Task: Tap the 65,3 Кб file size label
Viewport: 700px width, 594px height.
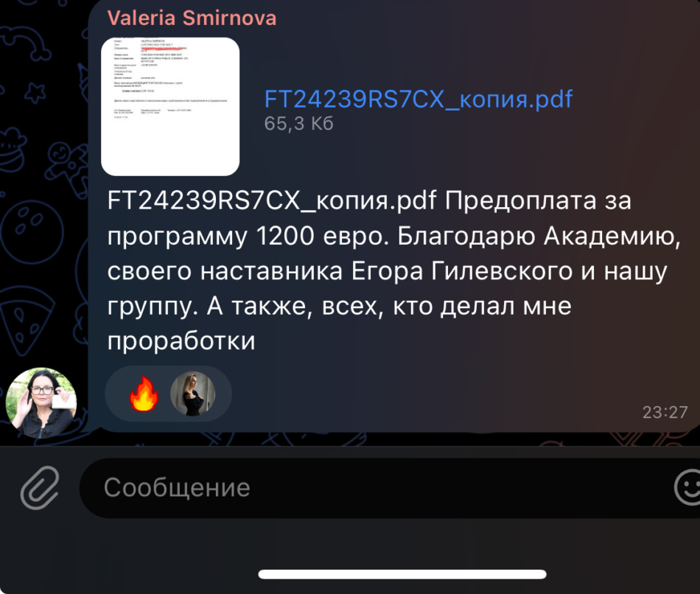Action: [x=298, y=124]
